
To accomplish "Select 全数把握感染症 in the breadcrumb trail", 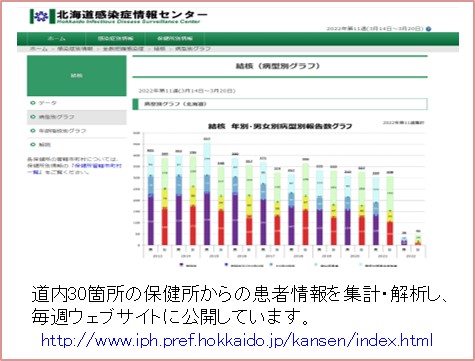I will point(123,49).
